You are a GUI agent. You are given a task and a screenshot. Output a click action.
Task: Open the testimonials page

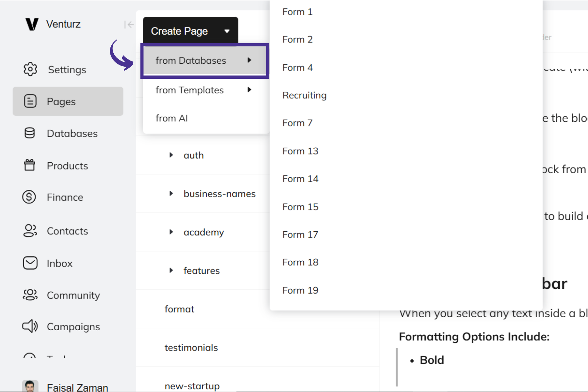click(191, 348)
